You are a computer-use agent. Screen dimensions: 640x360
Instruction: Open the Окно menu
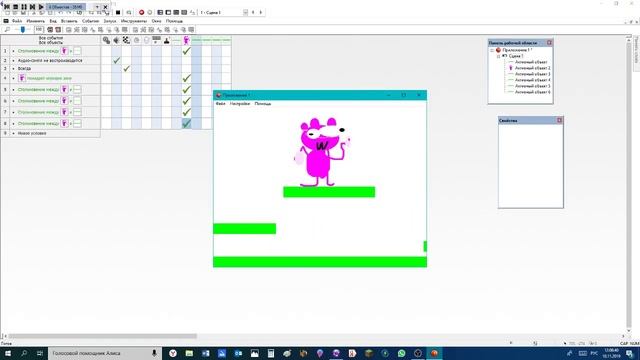click(x=156, y=21)
